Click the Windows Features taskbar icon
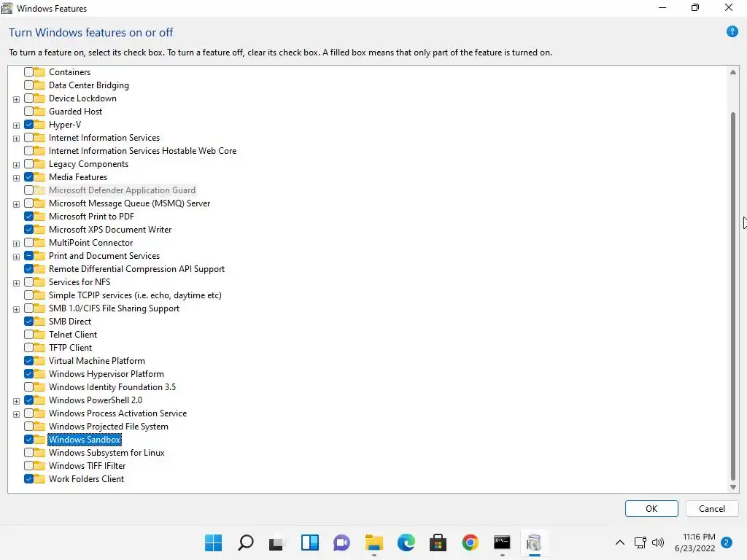 coord(534,542)
